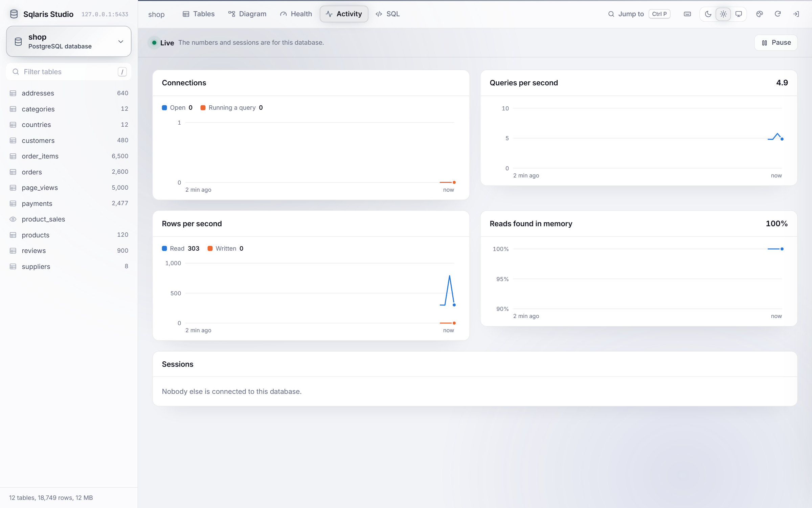This screenshot has width=812, height=508.
Task: Open the Tables tab
Action: [199, 14]
